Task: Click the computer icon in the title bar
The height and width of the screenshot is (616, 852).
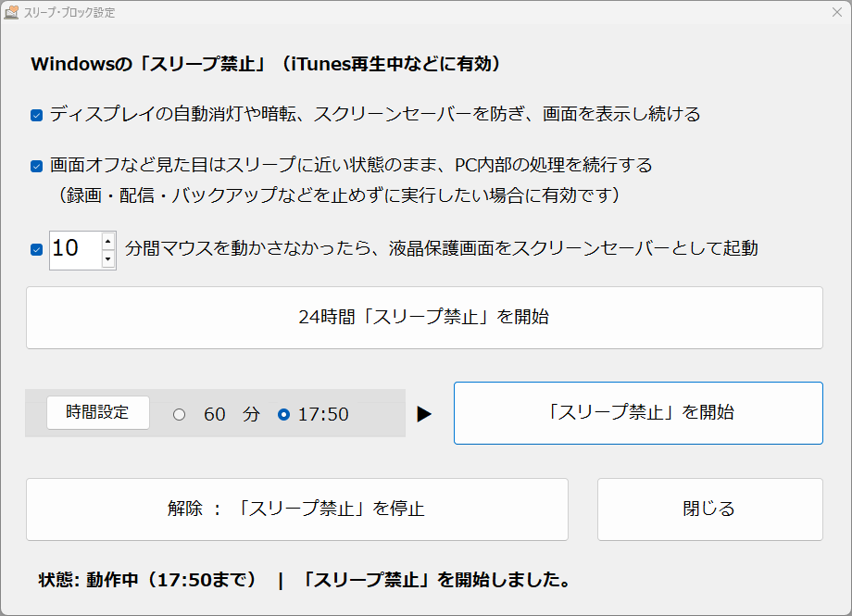Action: click(x=13, y=12)
